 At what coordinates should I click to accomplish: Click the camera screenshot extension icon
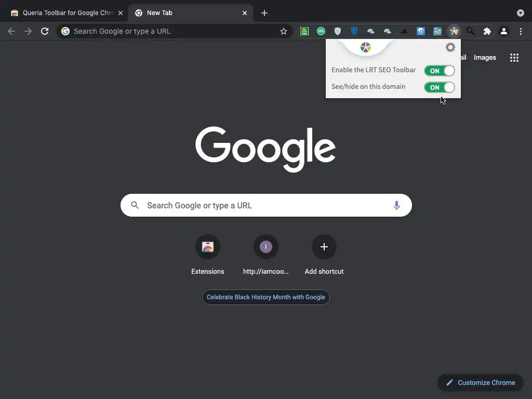pyautogui.click(x=437, y=31)
